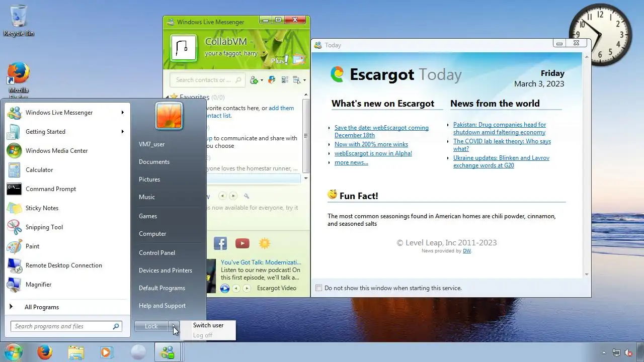The image size is (644, 362).
Task: Click the YouTube icon in Messenger
Action: coord(242,244)
